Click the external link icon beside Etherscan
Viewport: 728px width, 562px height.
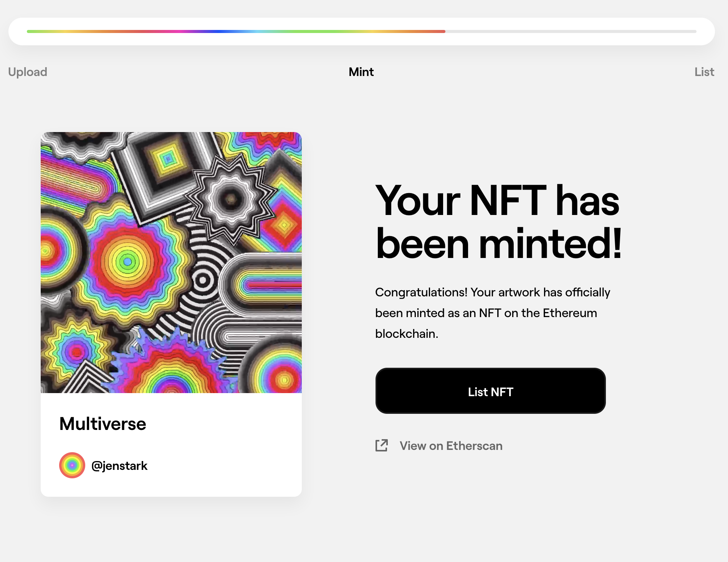(x=382, y=445)
